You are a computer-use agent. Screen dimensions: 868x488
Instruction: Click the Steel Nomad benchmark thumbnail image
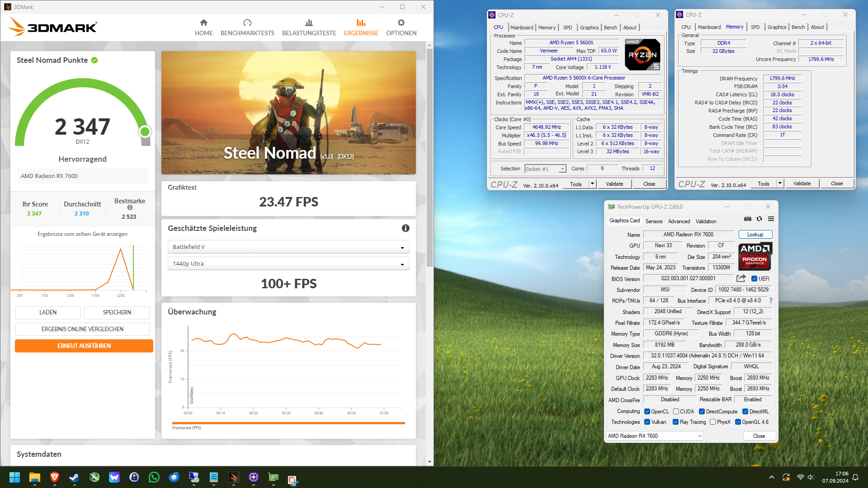click(288, 113)
